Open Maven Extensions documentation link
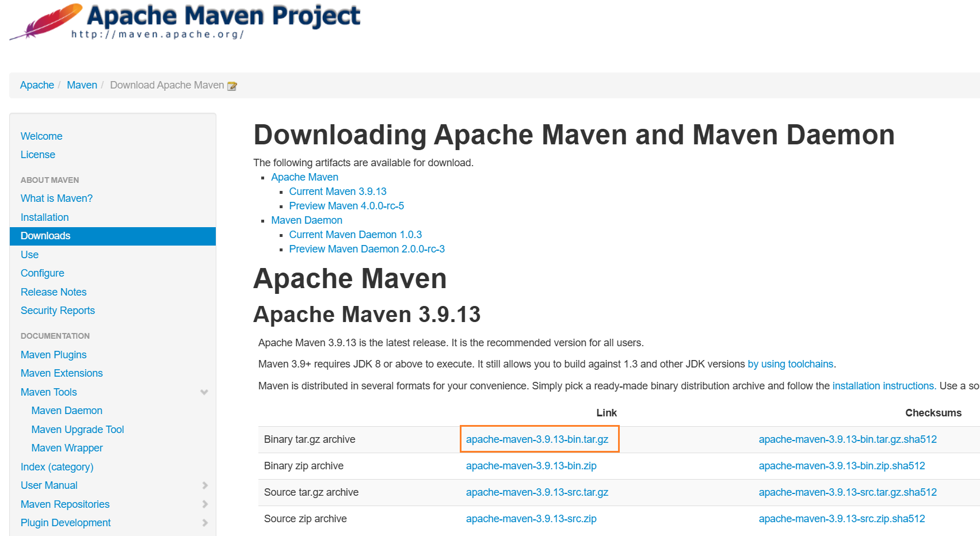Screen dimensions: 980x536 point(62,373)
